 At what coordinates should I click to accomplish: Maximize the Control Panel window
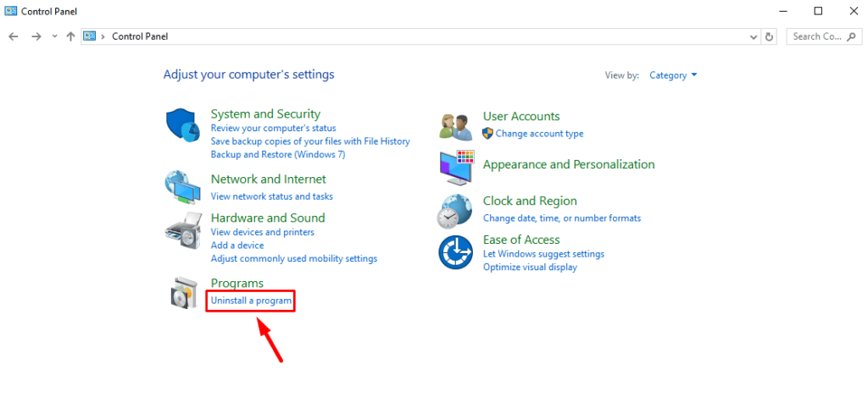tap(818, 11)
